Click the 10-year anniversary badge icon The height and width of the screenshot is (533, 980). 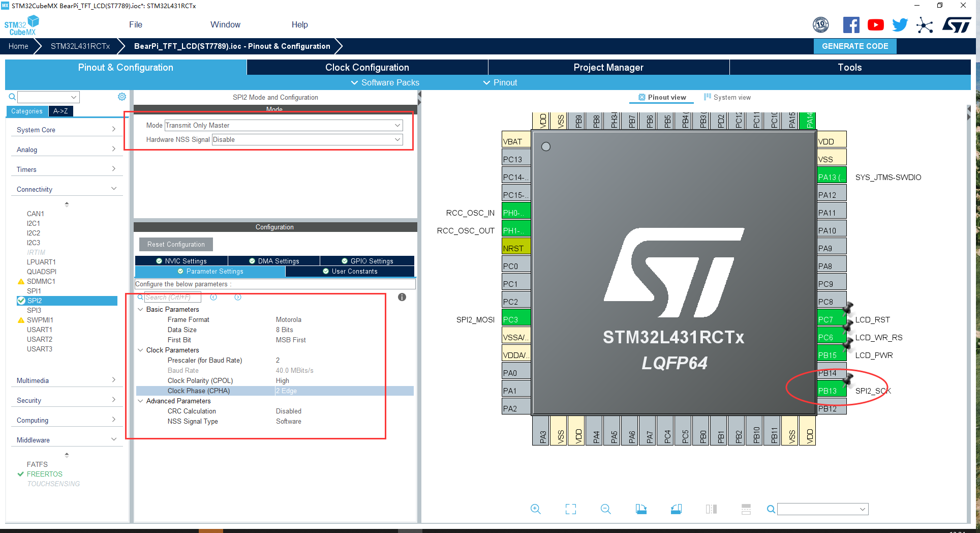tap(821, 25)
